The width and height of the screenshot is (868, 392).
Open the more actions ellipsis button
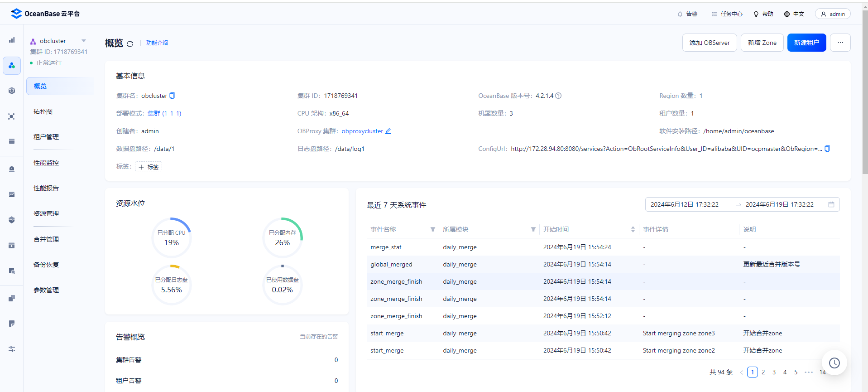pyautogui.click(x=840, y=43)
